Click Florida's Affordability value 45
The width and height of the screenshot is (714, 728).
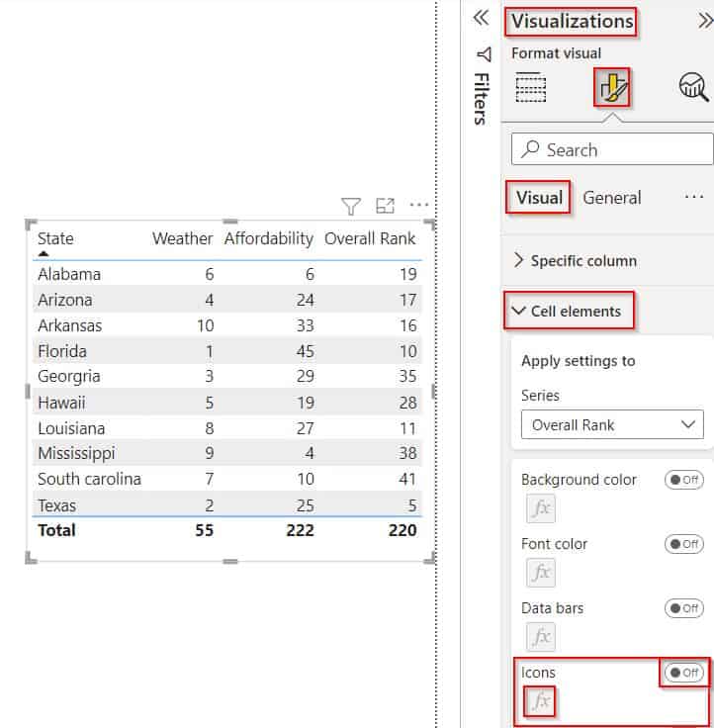click(305, 351)
